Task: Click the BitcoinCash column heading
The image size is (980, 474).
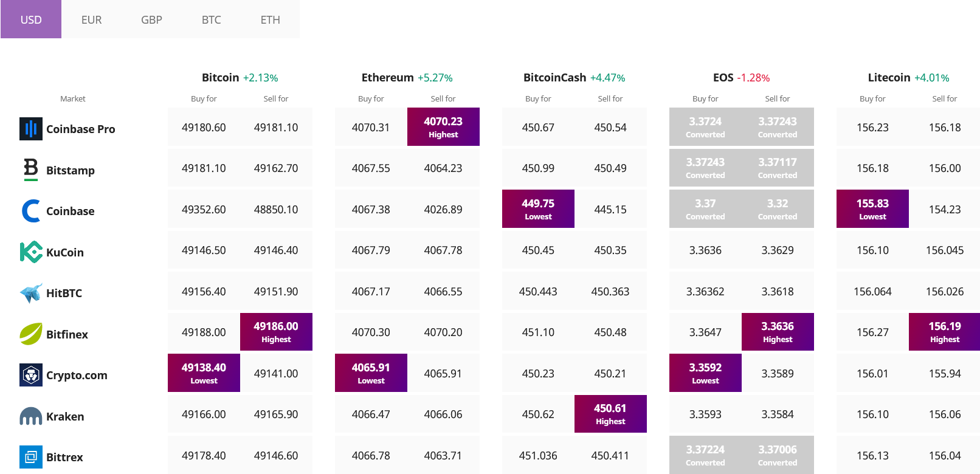Action: click(554, 77)
